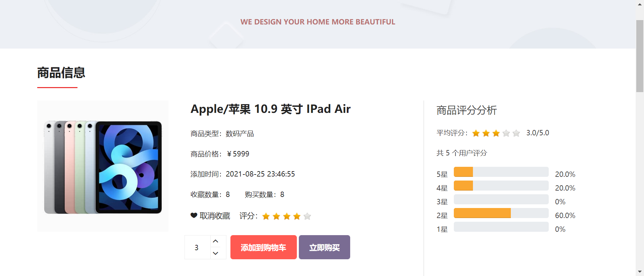Rate product one star in 评分 row

[x=266, y=216]
